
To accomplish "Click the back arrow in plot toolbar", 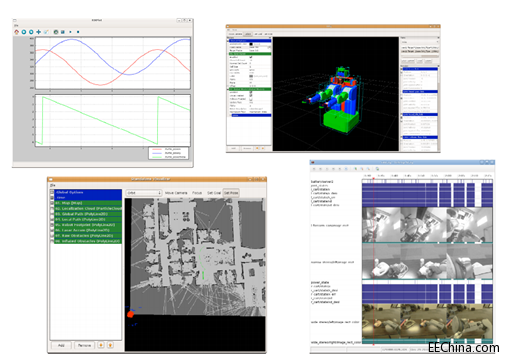I will click(x=24, y=32).
